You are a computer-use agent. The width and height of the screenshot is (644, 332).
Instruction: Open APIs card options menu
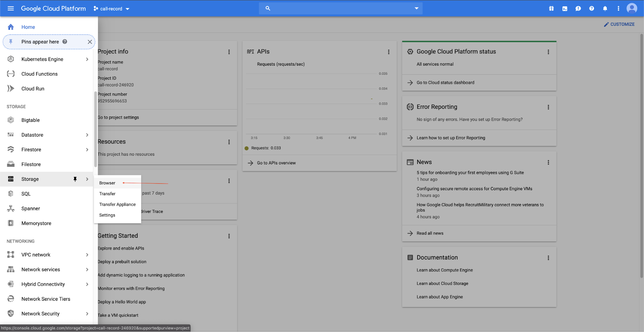click(389, 52)
